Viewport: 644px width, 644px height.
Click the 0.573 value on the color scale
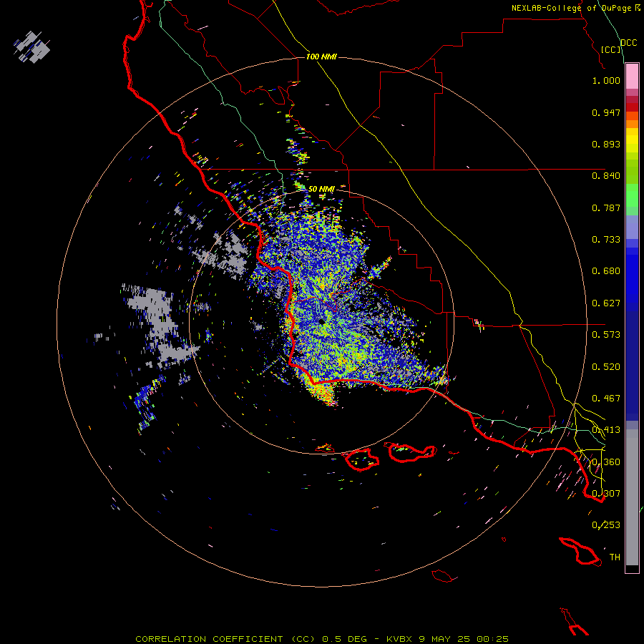point(606,335)
